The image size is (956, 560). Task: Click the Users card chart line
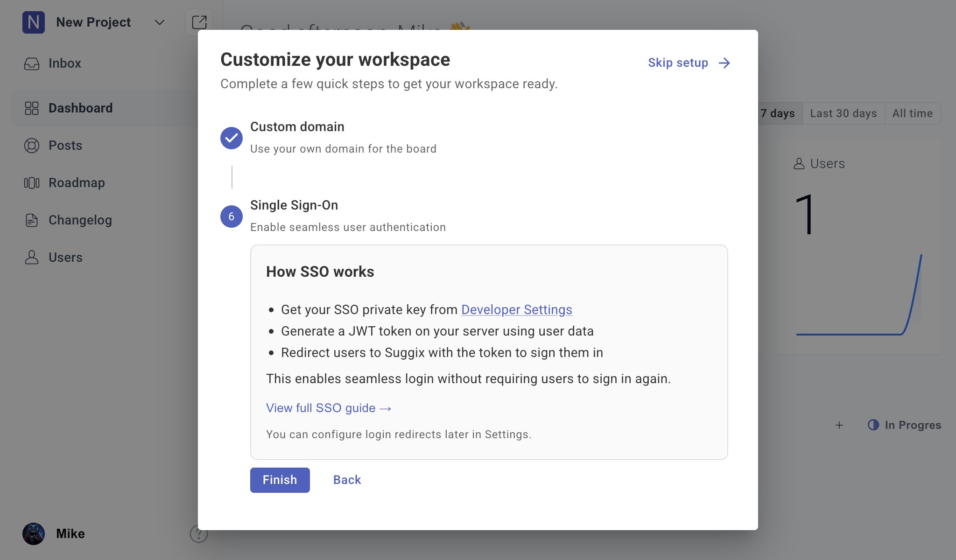[859, 295]
